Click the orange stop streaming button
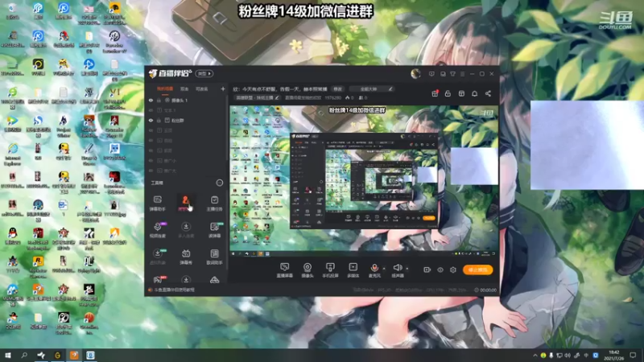The image size is (644, 362). tap(477, 269)
